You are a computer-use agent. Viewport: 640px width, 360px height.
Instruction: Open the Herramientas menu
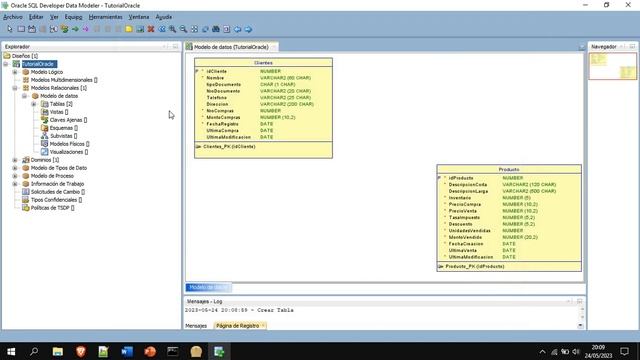pyautogui.click(x=105, y=17)
